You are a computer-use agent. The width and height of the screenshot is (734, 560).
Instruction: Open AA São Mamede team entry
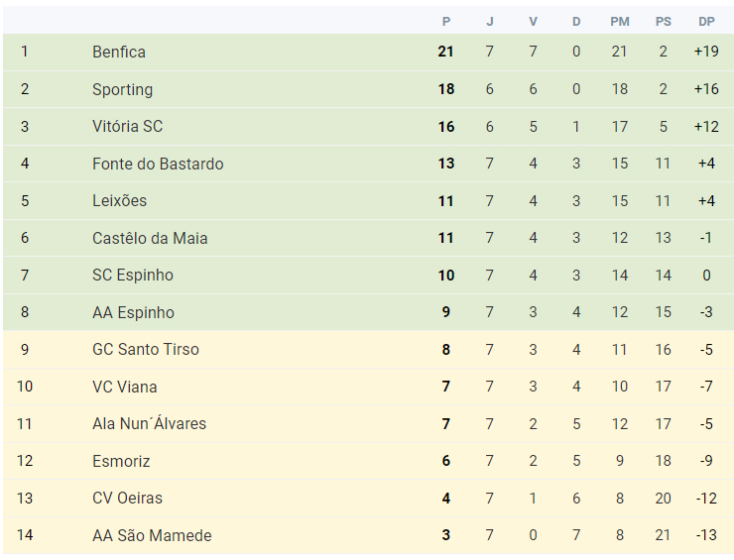(x=152, y=535)
